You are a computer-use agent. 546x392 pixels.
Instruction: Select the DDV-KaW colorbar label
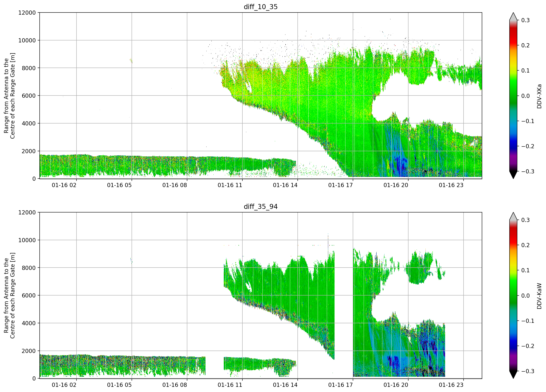[x=539, y=296]
